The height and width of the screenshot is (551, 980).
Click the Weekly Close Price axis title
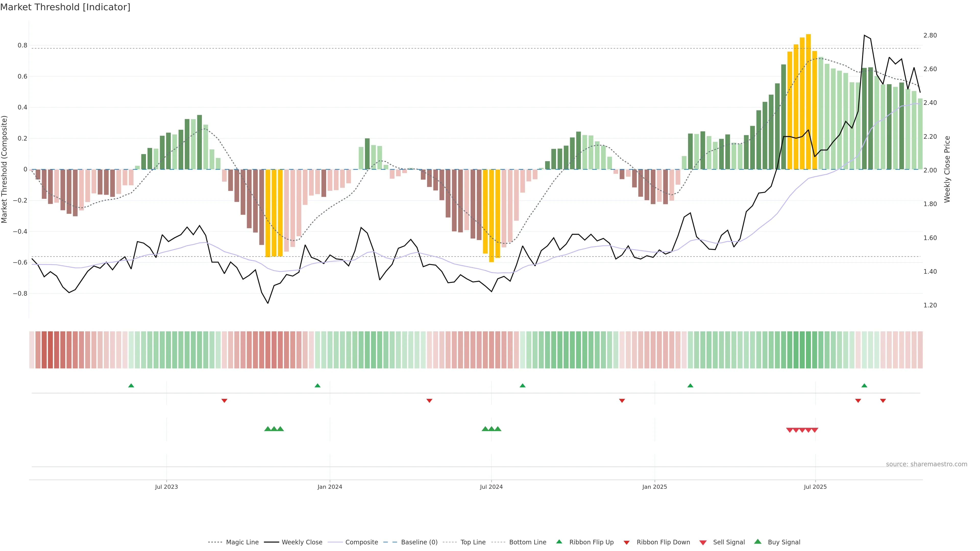pyautogui.click(x=947, y=169)
